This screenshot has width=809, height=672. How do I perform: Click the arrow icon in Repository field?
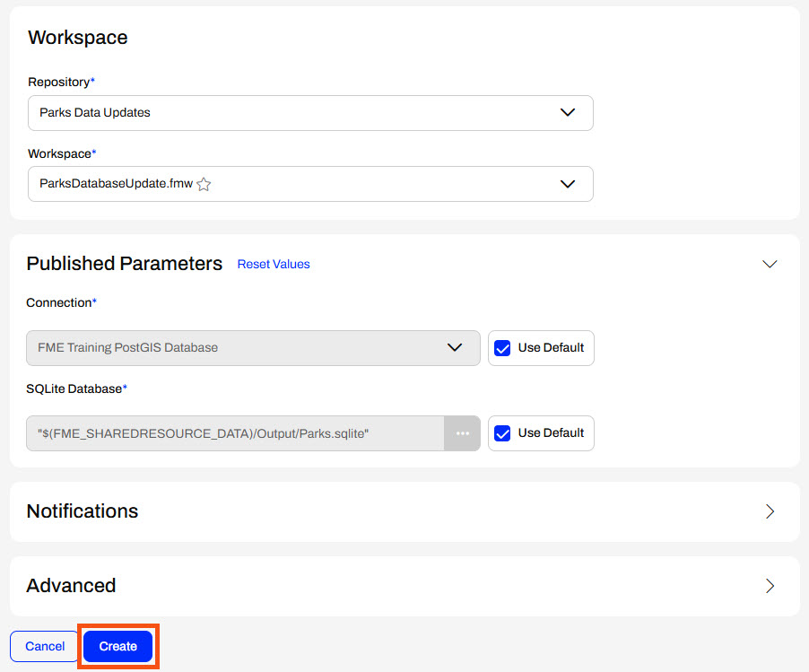click(567, 113)
